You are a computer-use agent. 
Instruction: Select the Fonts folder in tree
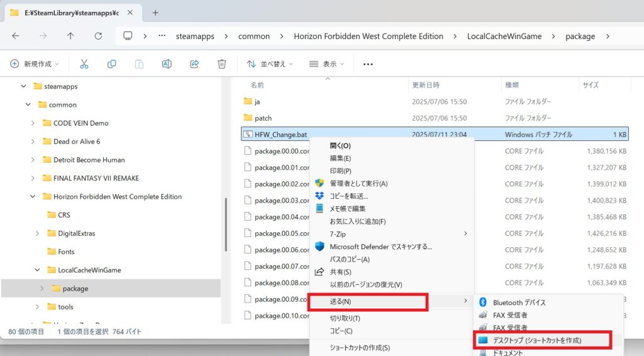coord(61,252)
